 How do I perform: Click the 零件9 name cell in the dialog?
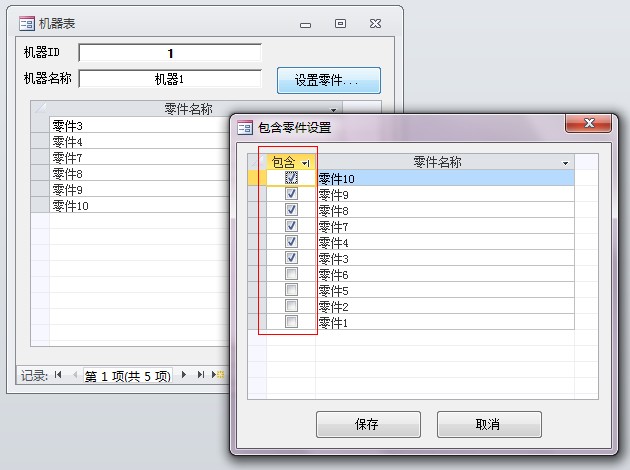[x=445, y=194]
